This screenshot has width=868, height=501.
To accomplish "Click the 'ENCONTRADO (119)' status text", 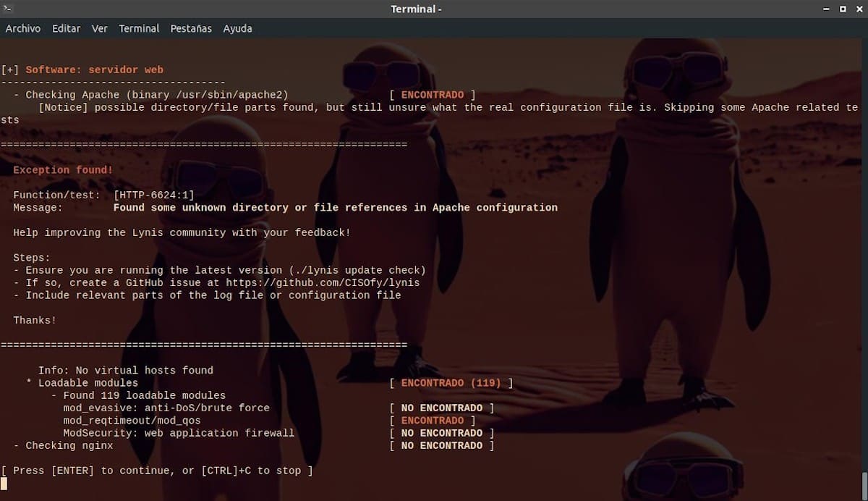I will pos(451,382).
